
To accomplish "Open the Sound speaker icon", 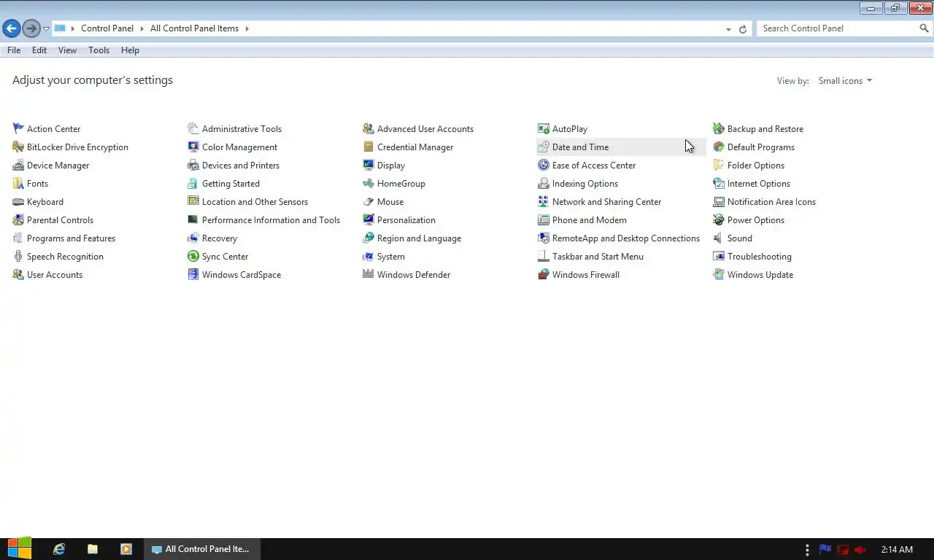I will [719, 238].
